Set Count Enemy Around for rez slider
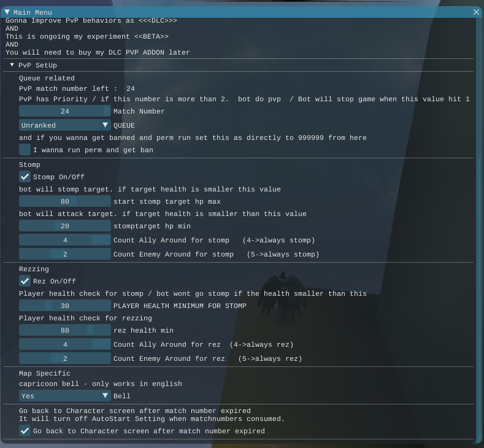This screenshot has height=448, width=484. (65, 358)
